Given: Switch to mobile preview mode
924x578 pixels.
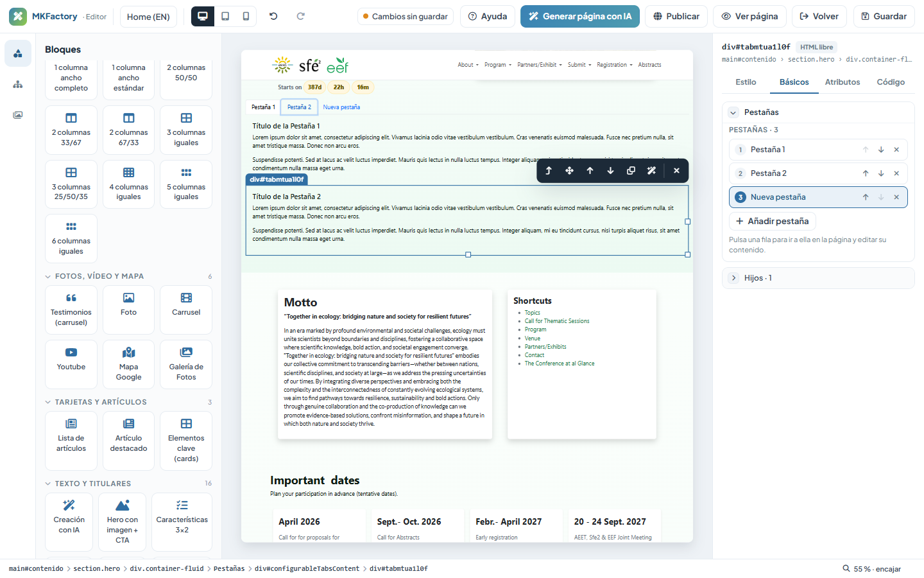Looking at the screenshot, I should pyautogui.click(x=246, y=16).
